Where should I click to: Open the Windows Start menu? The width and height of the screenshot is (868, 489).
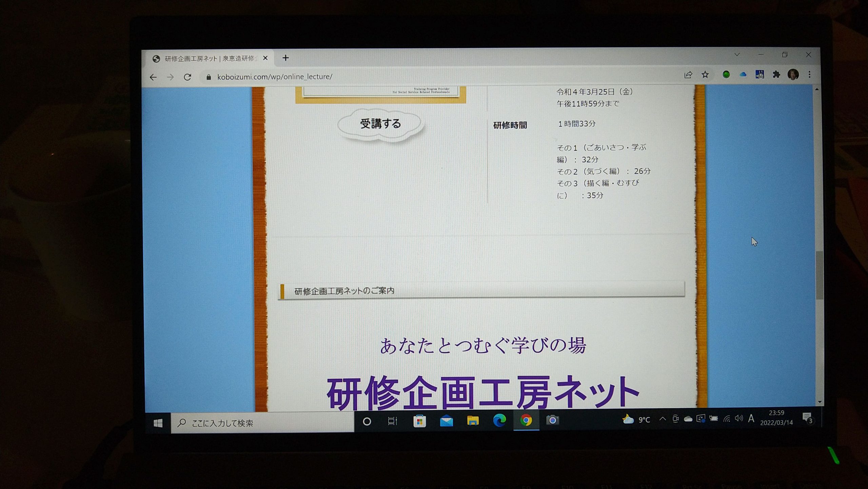(158, 423)
